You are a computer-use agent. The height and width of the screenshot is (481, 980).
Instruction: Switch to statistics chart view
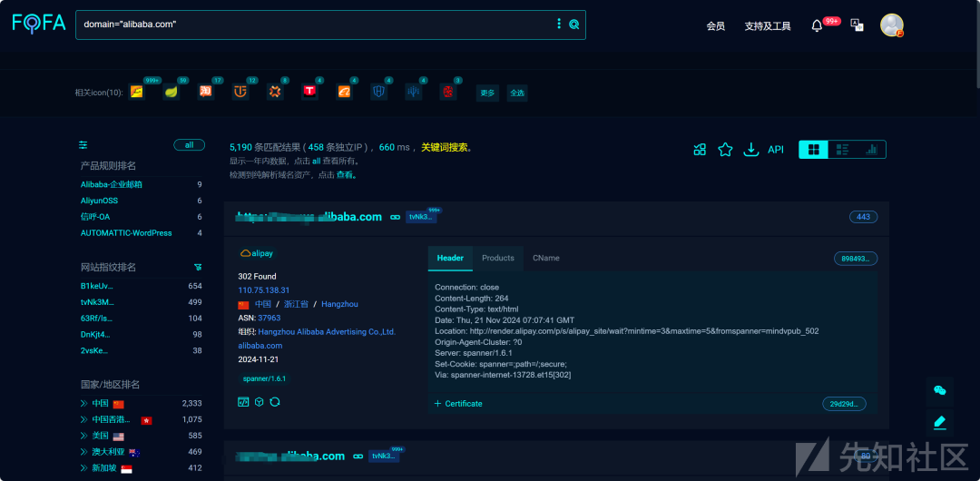tap(871, 150)
